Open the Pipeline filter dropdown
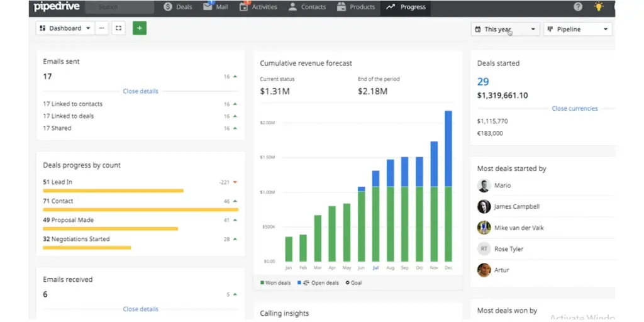This screenshot has width=644, height=322. 577,29
